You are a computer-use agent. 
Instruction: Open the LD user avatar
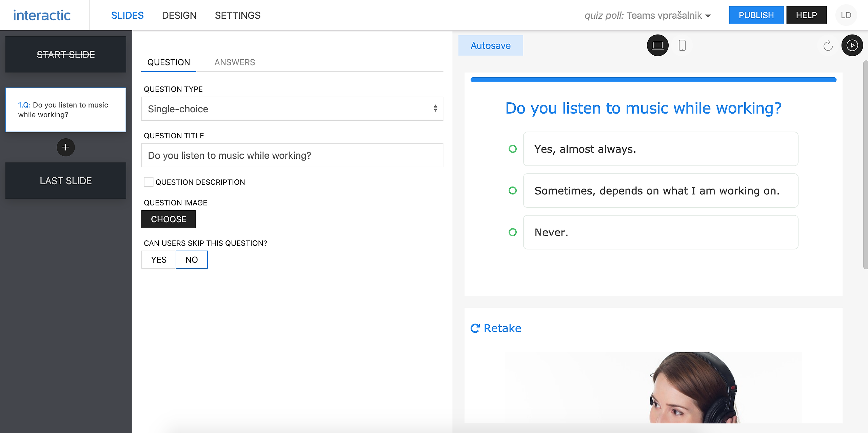coord(846,15)
